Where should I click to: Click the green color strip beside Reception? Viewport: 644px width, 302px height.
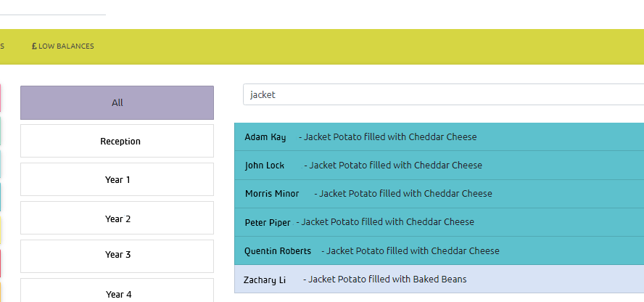(x=1, y=131)
